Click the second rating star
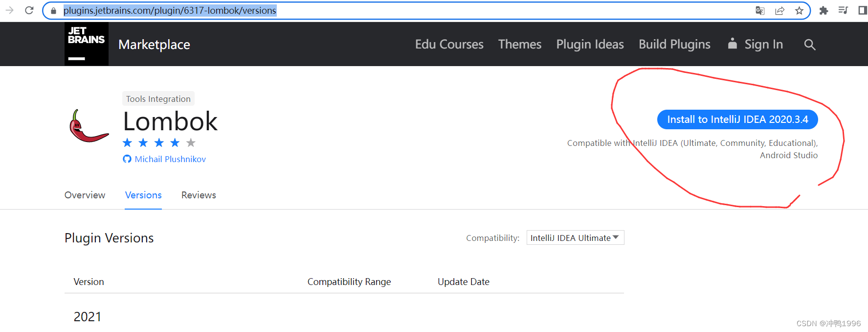The image size is (868, 332). tap(143, 142)
